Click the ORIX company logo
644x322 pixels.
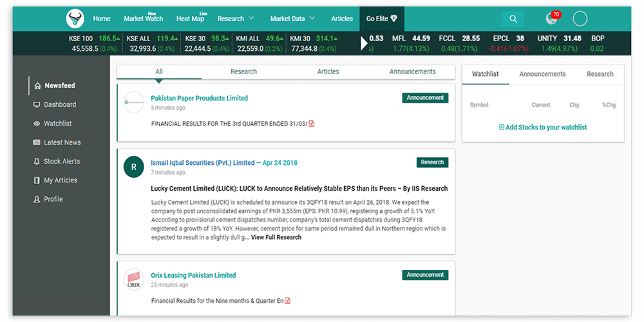click(134, 279)
